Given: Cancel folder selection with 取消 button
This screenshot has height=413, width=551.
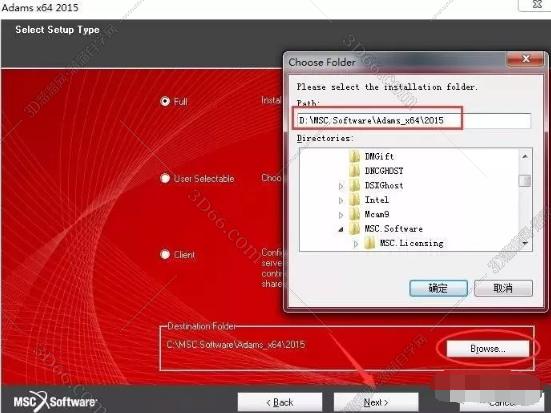Looking at the screenshot, I should (x=503, y=288).
